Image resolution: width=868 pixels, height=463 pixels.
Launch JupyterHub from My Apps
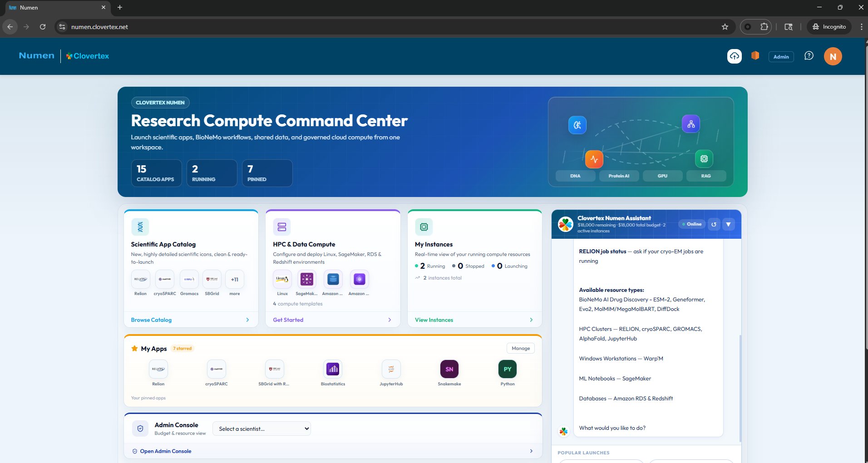(x=391, y=369)
